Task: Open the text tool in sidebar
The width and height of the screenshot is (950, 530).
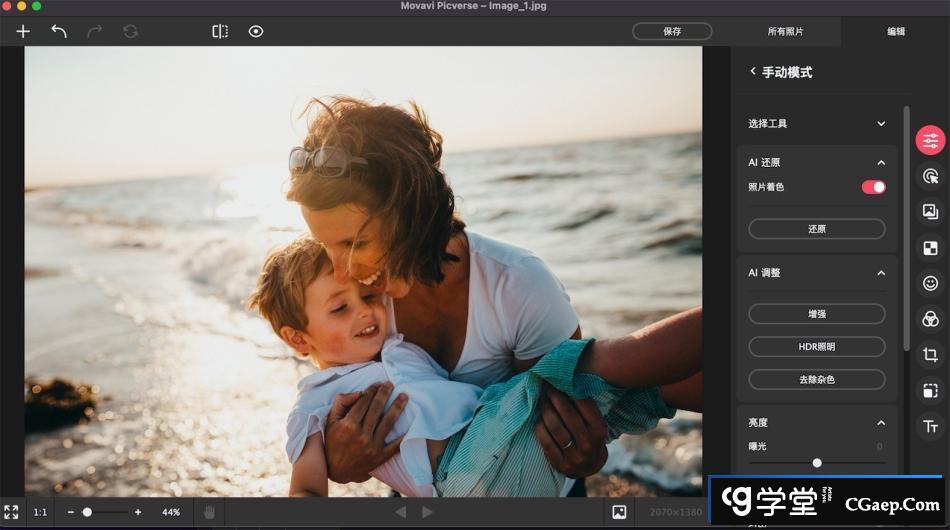Action: pos(930,427)
